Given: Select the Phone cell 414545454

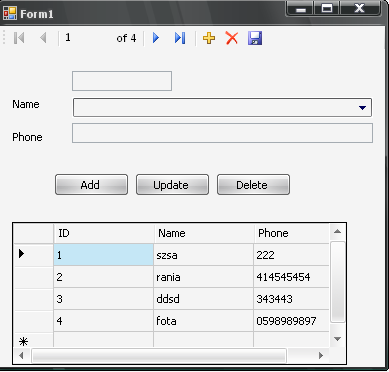Looking at the screenshot, I should coord(291,277).
